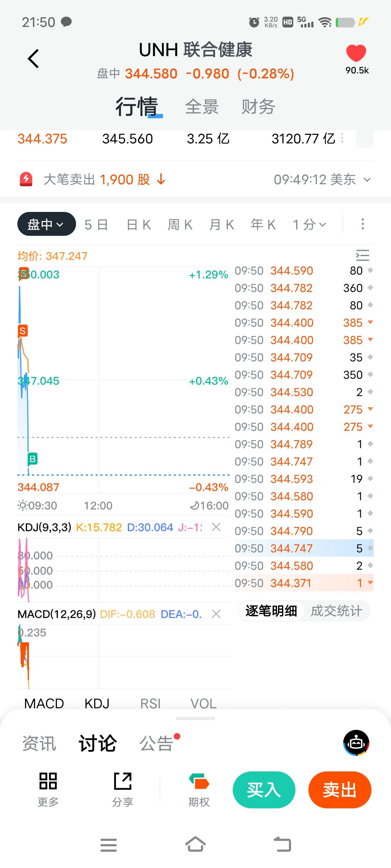Toggle trade view to 成交统计

pyautogui.click(x=336, y=611)
